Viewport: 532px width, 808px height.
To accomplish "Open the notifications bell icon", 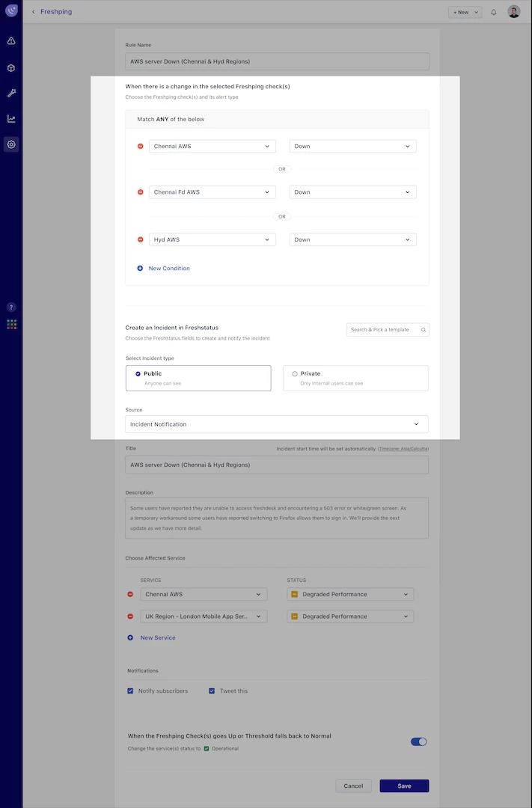I will coord(494,12).
